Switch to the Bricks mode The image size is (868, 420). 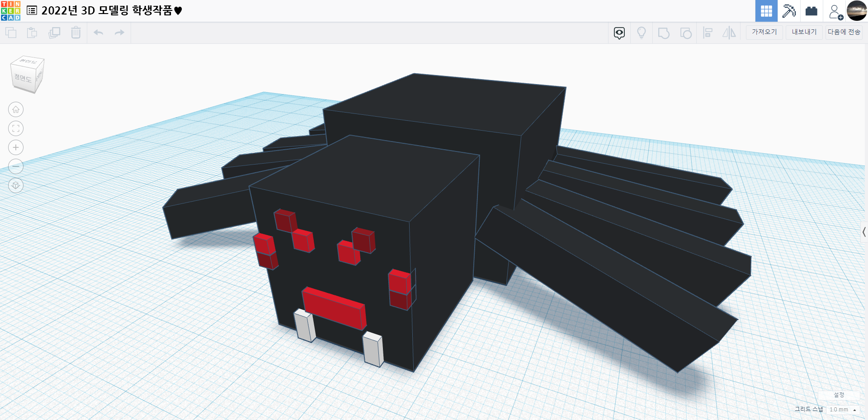811,11
